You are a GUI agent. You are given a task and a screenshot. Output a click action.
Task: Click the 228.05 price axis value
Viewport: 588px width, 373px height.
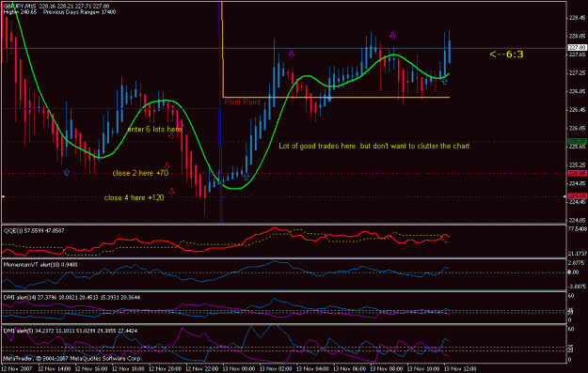(577, 36)
